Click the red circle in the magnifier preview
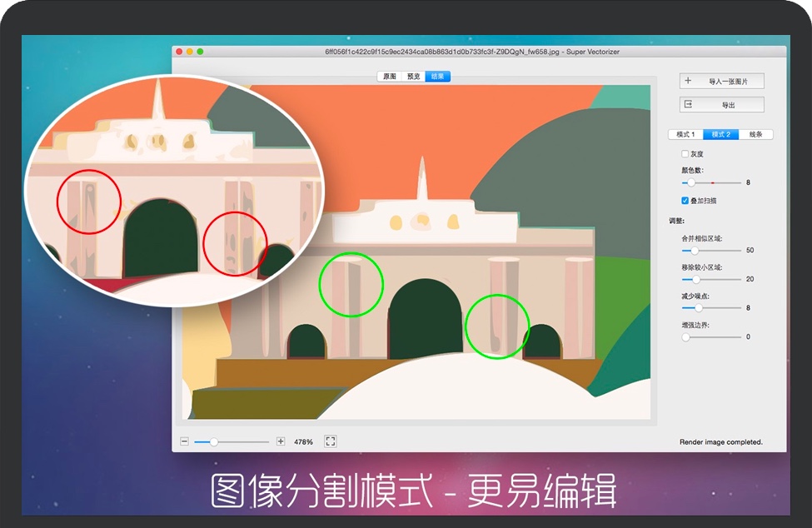Viewport: 812px width, 528px height. [x=89, y=201]
